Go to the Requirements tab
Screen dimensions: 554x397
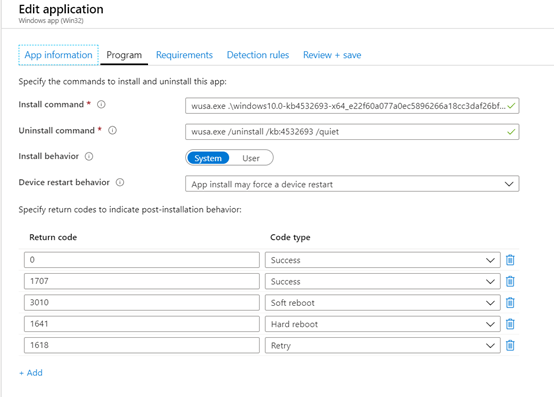coord(184,55)
